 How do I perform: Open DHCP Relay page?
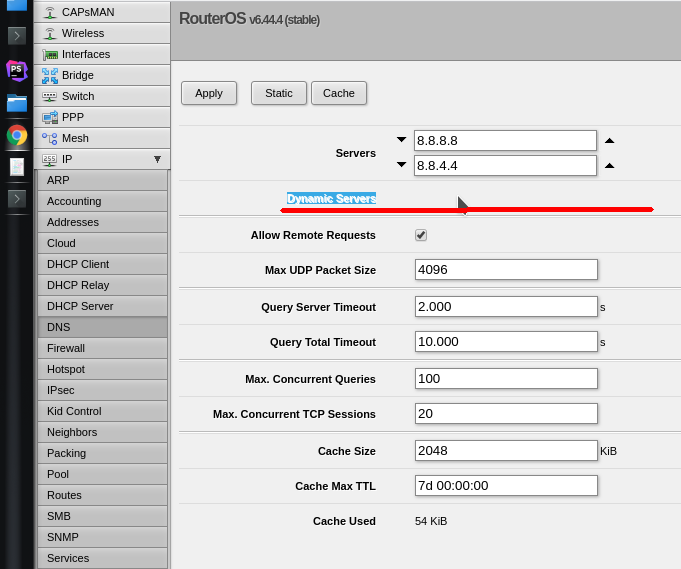[102, 285]
